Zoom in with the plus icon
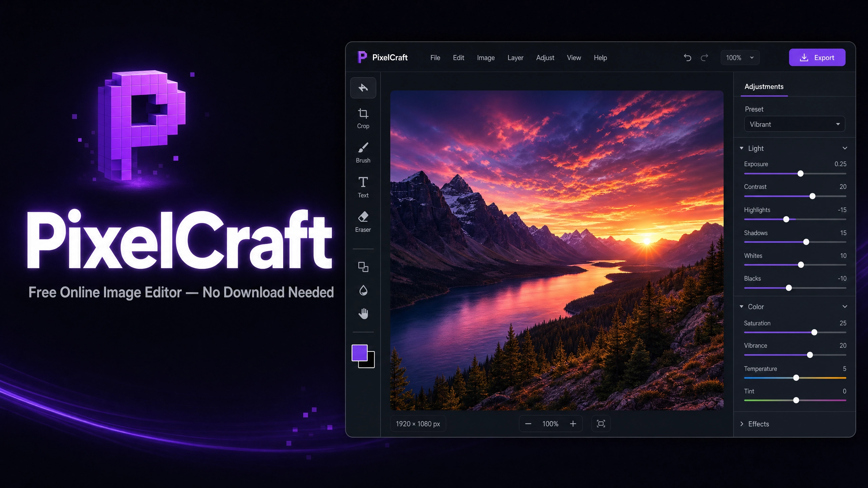 [x=573, y=424]
